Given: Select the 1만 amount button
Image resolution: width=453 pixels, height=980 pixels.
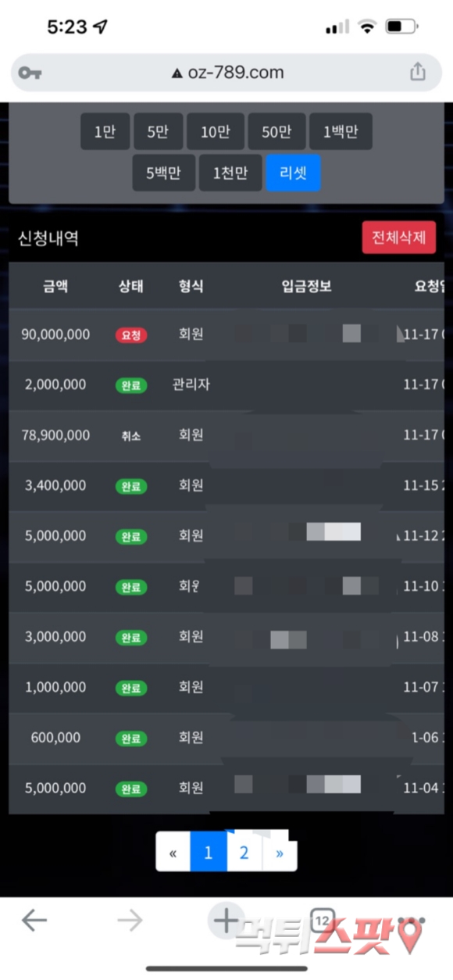Looking at the screenshot, I should 105,131.
